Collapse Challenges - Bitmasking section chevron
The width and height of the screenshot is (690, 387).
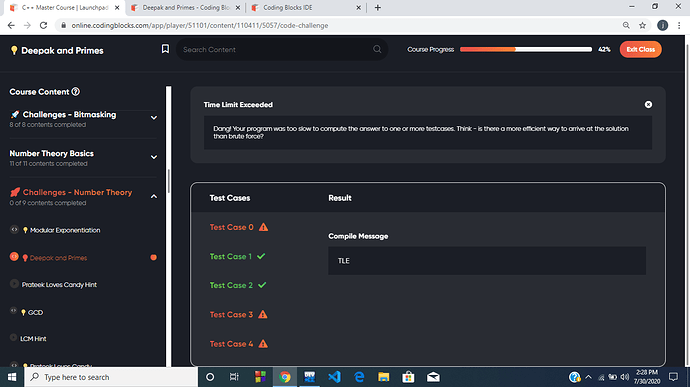154,118
